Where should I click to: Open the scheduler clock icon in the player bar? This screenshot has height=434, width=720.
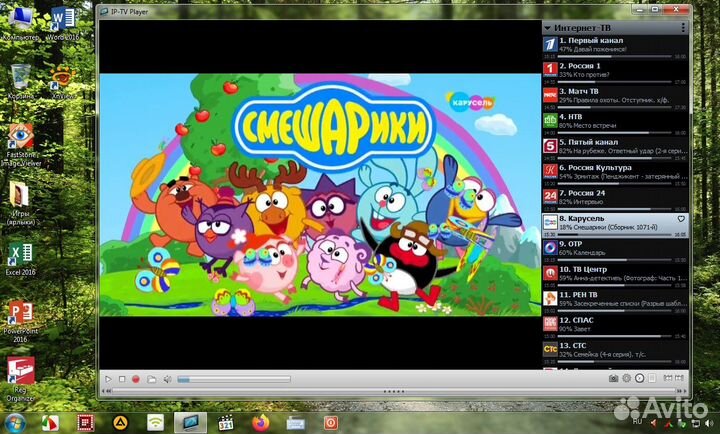point(640,378)
